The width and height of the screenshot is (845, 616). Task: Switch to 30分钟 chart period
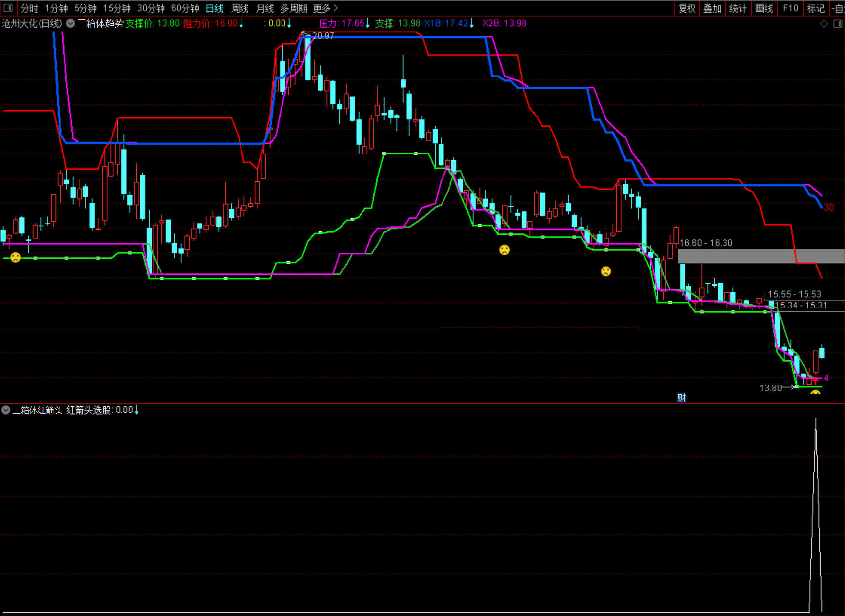[151, 8]
